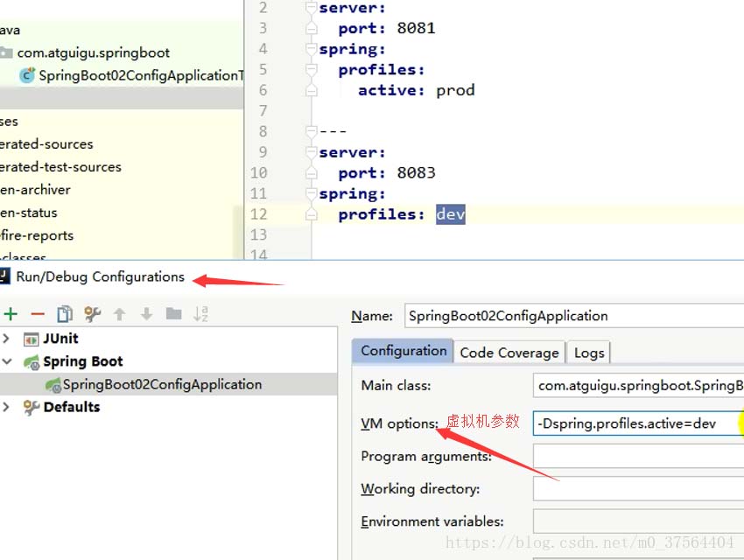Screen dimensions: 744x560
Task: Click line number 10 in gutter
Action: click(258, 173)
